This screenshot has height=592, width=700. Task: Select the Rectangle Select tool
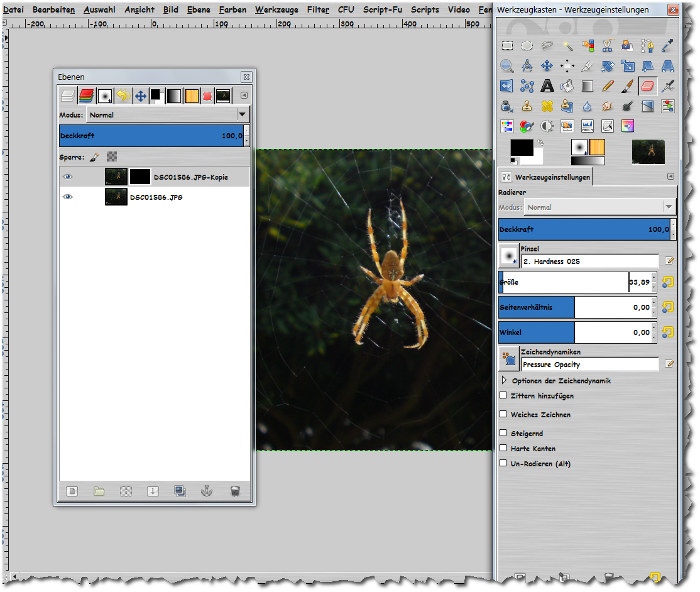pos(507,45)
